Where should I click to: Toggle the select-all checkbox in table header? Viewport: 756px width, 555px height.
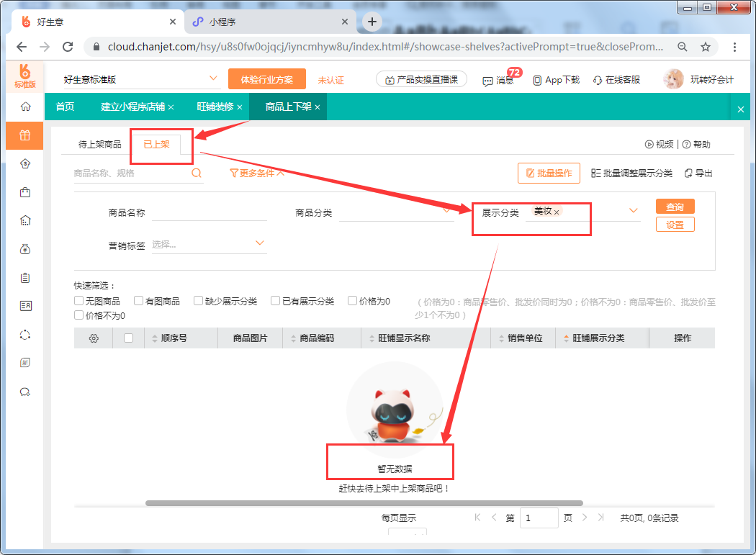tap(128, 338)
